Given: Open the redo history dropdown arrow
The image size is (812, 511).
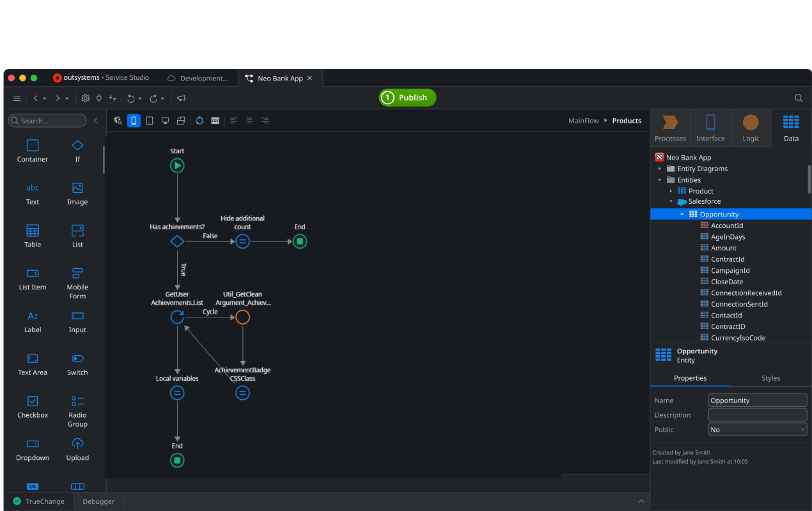Looking at the screenshot, I should click(x=162, y=99).
